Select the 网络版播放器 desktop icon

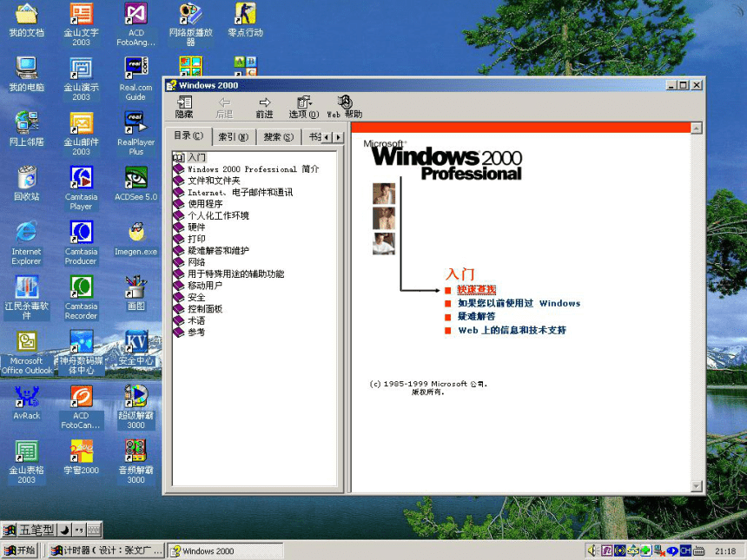190,24
